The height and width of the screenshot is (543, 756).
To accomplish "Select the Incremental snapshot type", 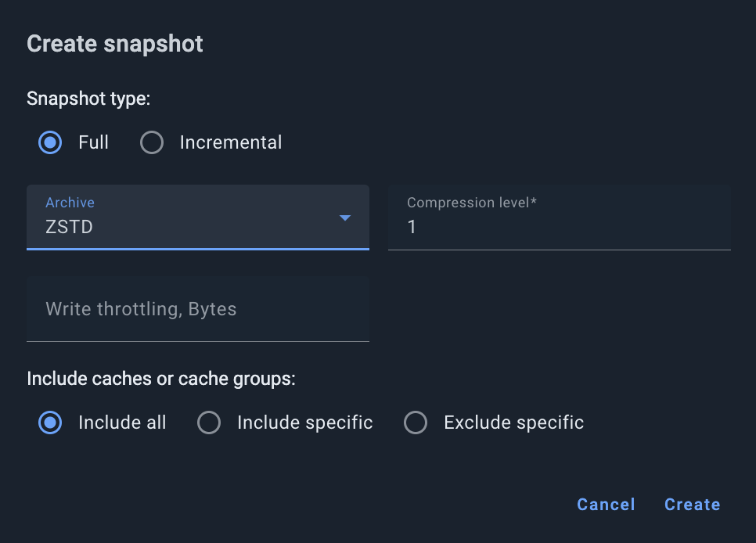I will coord(151,142).
